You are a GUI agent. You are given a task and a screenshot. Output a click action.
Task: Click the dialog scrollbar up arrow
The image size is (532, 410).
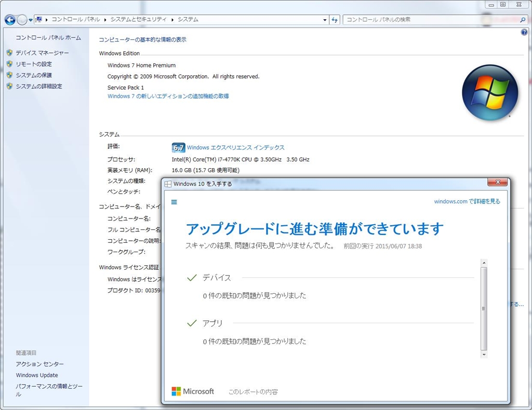pos(484,263)
